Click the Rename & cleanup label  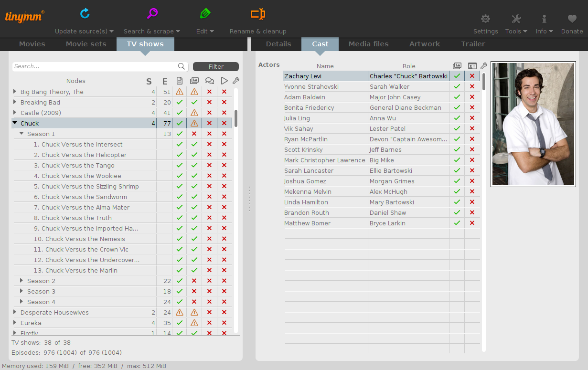258,31
